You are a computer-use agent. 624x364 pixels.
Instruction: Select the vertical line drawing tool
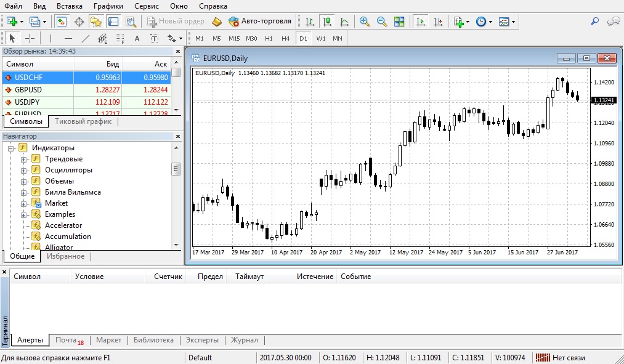(x=51, y=39)
